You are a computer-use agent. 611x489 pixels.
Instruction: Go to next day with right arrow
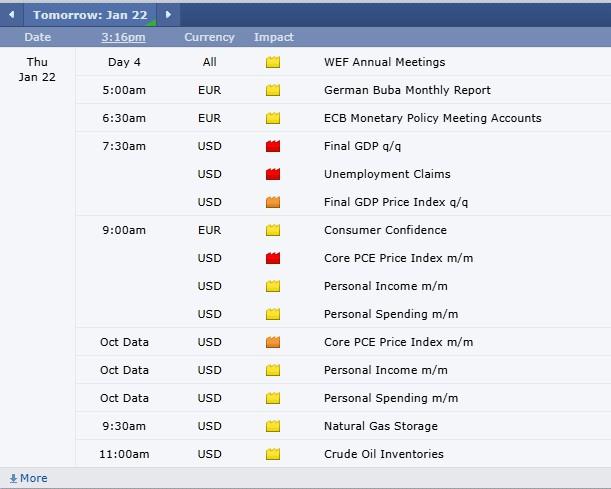pyautogui.click(x=168, y=14)
